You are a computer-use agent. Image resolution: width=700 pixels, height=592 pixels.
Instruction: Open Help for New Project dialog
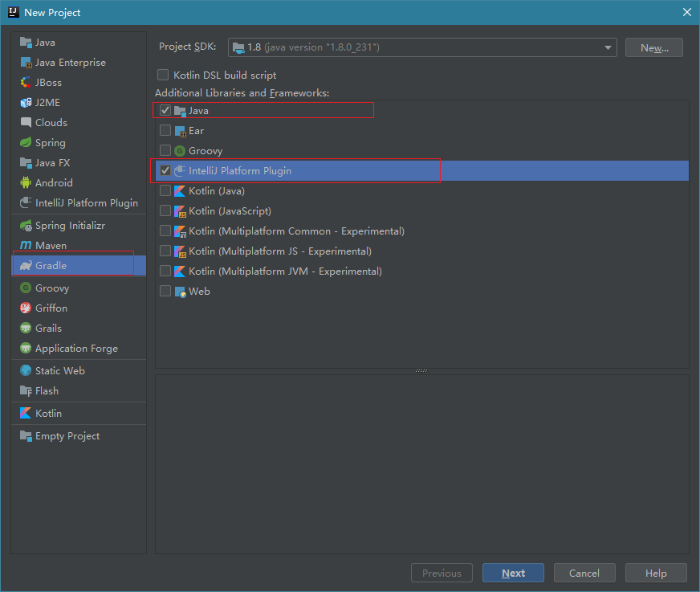coord(656,573)
